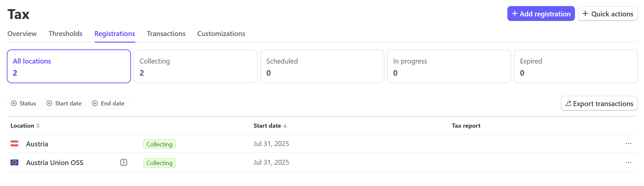Screen dimensions: 644x186
Task: Click the Austria flag icon
Action: (14, 143)
